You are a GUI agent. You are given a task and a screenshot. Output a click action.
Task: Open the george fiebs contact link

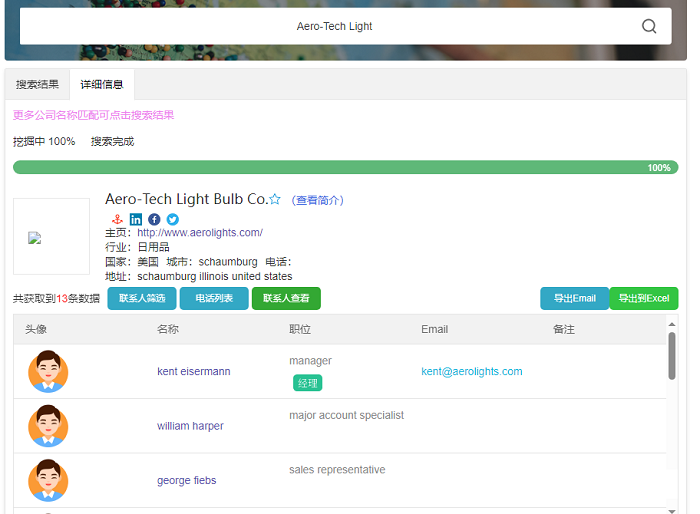tap(187, 481)
